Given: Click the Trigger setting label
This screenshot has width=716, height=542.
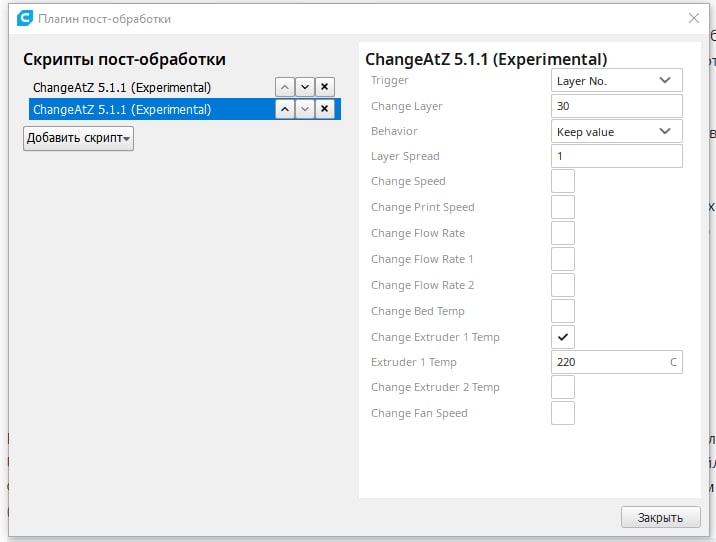Looking at the screenshot, I should pos(390,80).
